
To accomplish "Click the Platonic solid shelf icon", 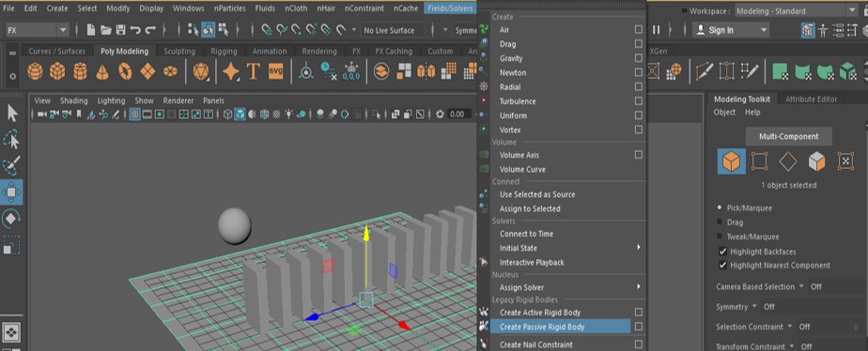I will [x=200, y=71].
